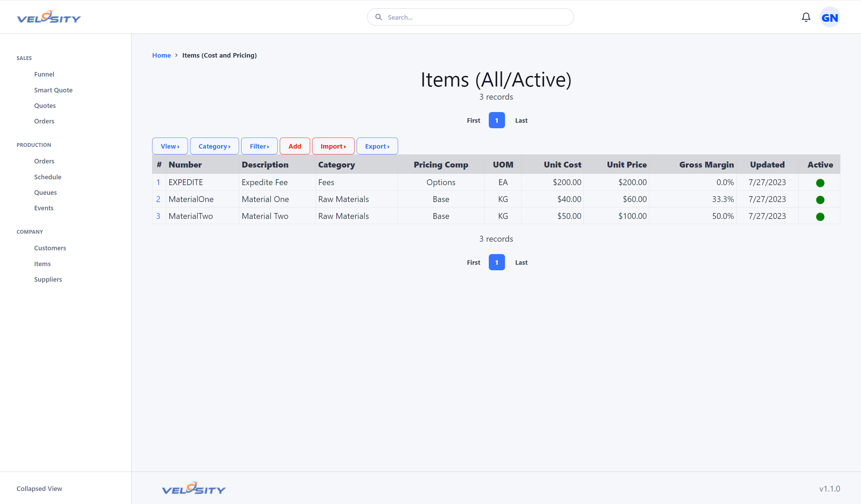Select the Customers menu in sidebar

coord(50,248)
